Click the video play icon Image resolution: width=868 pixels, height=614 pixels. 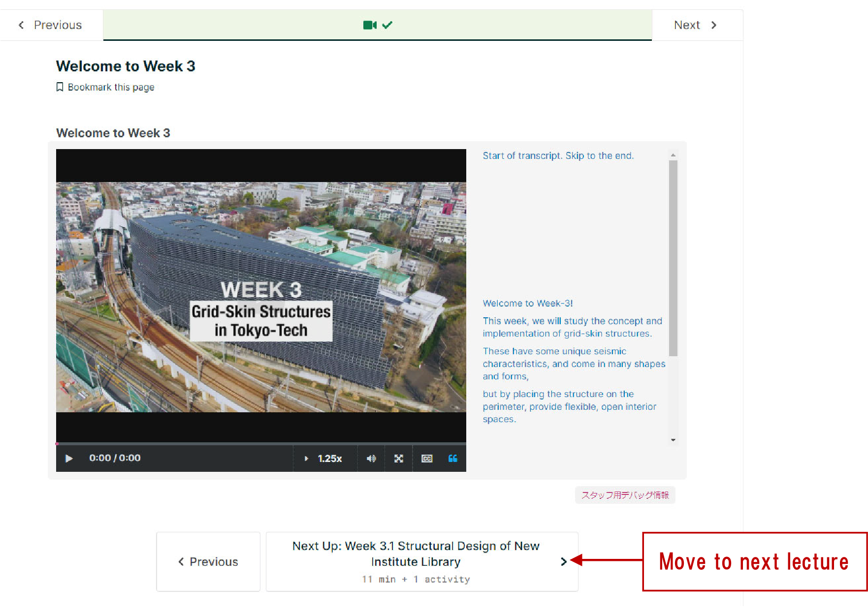[x=68, y=459]
